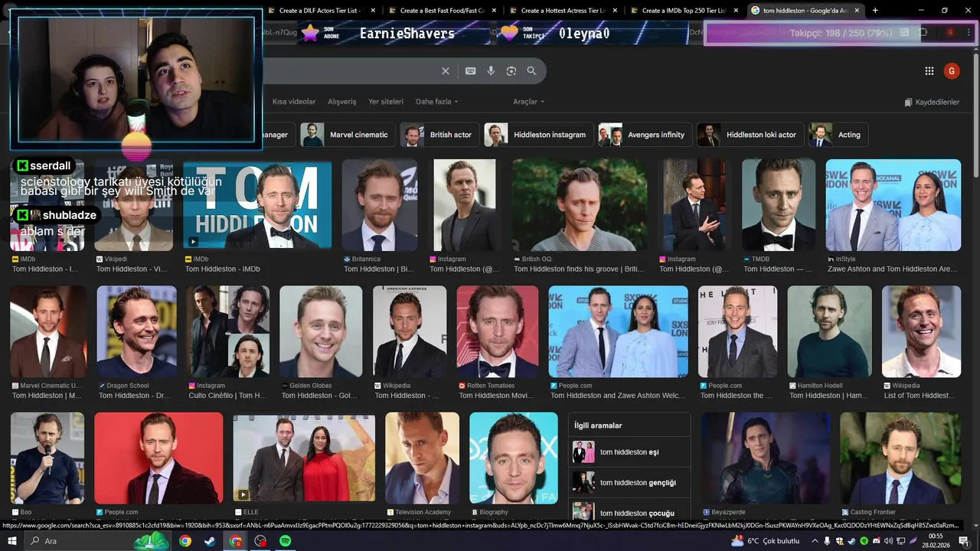This screenshot has height=551, width=980.
Task: Select the Yer siteleri search filter
Action: [386, 102]
